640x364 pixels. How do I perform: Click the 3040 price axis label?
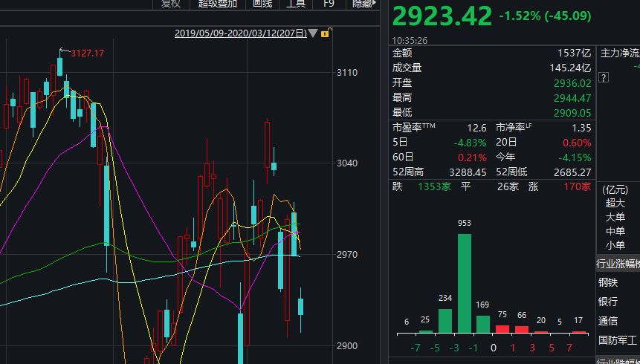[x=347, y=163]
